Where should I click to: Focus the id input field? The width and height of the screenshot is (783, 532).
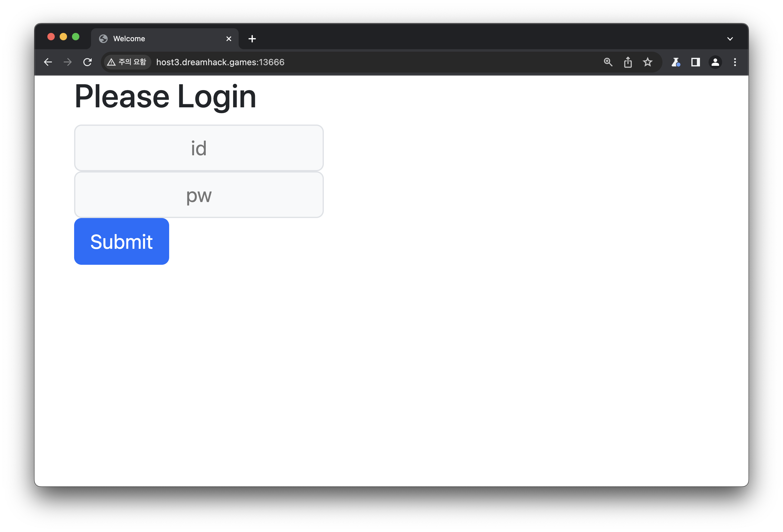point(199,148)
